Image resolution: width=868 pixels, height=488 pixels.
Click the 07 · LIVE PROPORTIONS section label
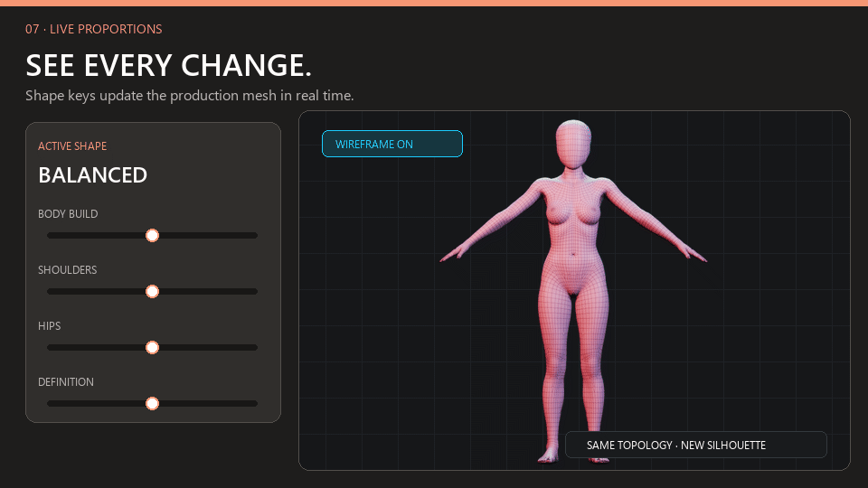93,29
